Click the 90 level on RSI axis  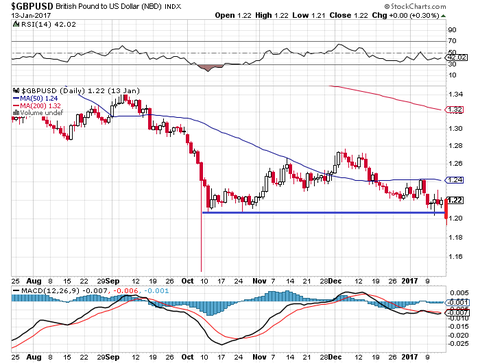[x=452, y=30]
